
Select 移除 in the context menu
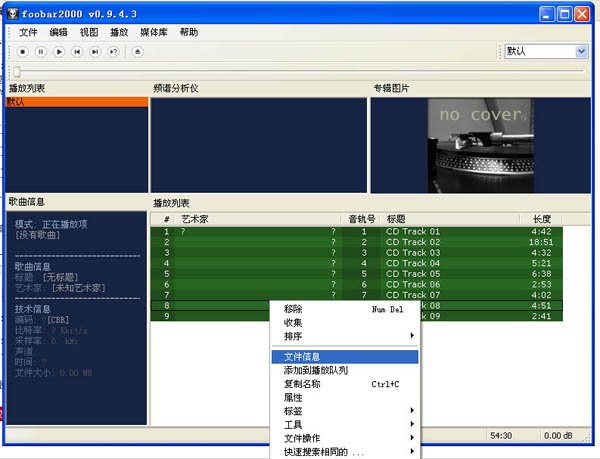(345, 309)
